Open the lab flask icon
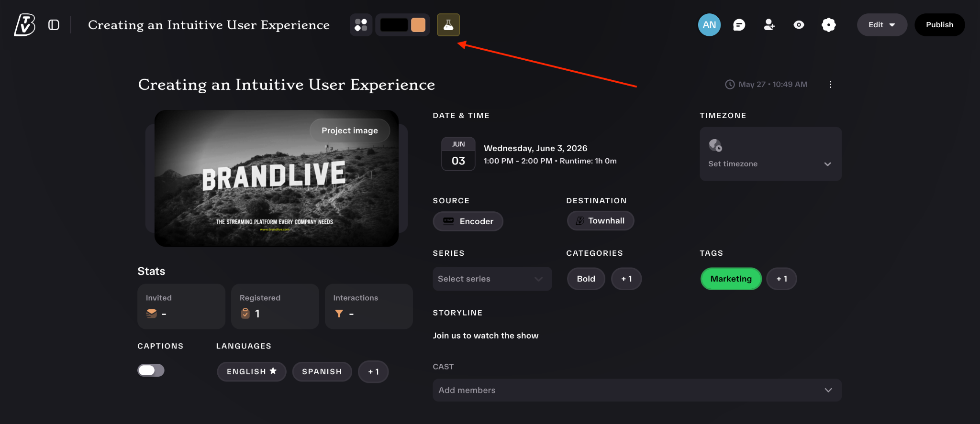 coord(448,25)
